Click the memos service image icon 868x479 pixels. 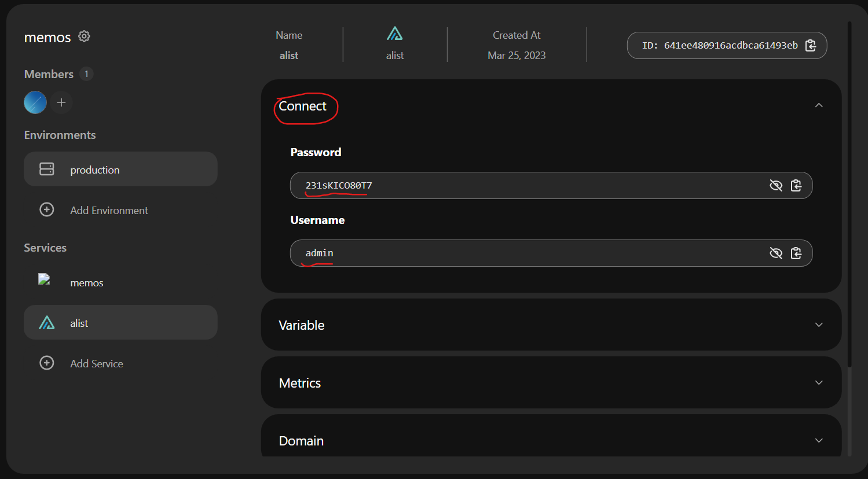45,279
